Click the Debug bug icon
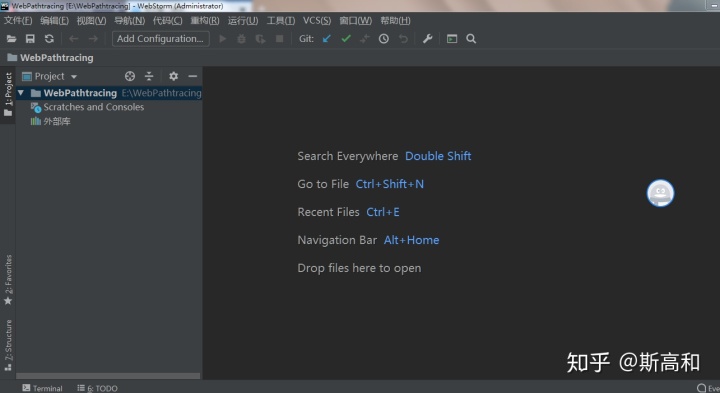 [x=242, y=39]
